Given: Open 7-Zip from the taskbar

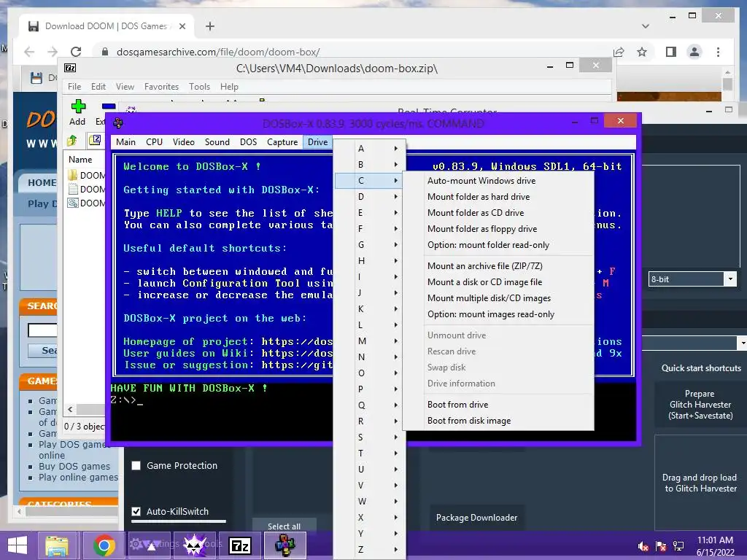Looking at the screenshot, I should point(240,545).
